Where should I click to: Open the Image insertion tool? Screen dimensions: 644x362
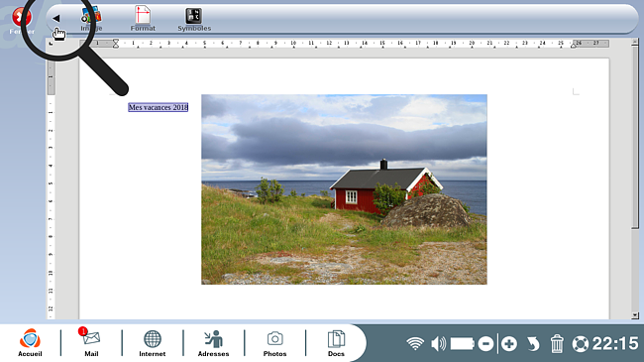(91, 19)
